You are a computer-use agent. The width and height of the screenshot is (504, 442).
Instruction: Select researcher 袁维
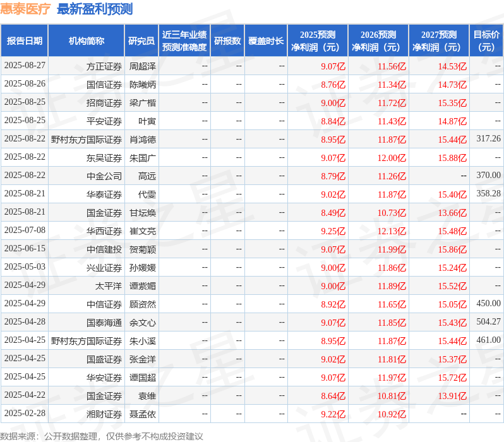coord(147,397)
